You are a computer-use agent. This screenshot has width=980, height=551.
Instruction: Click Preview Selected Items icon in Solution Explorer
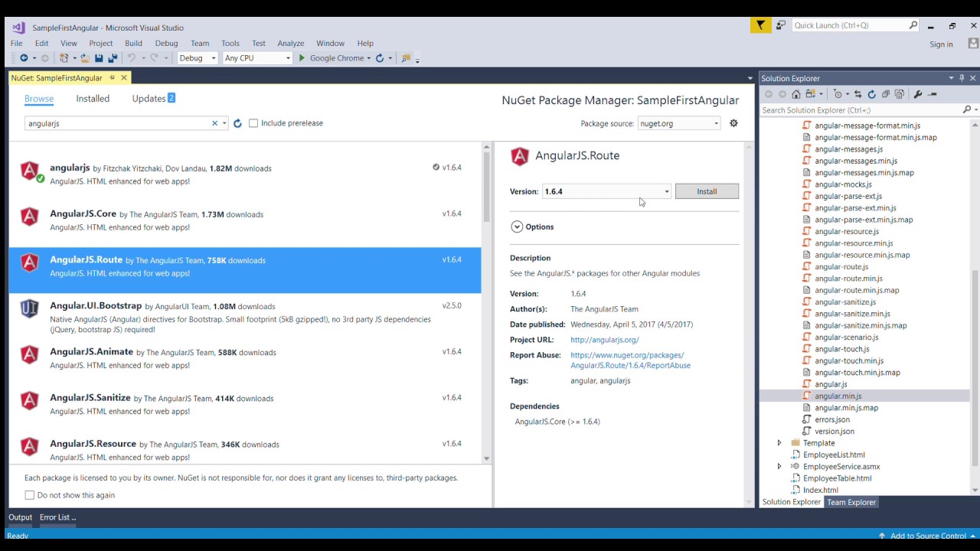tap(933, 94)
